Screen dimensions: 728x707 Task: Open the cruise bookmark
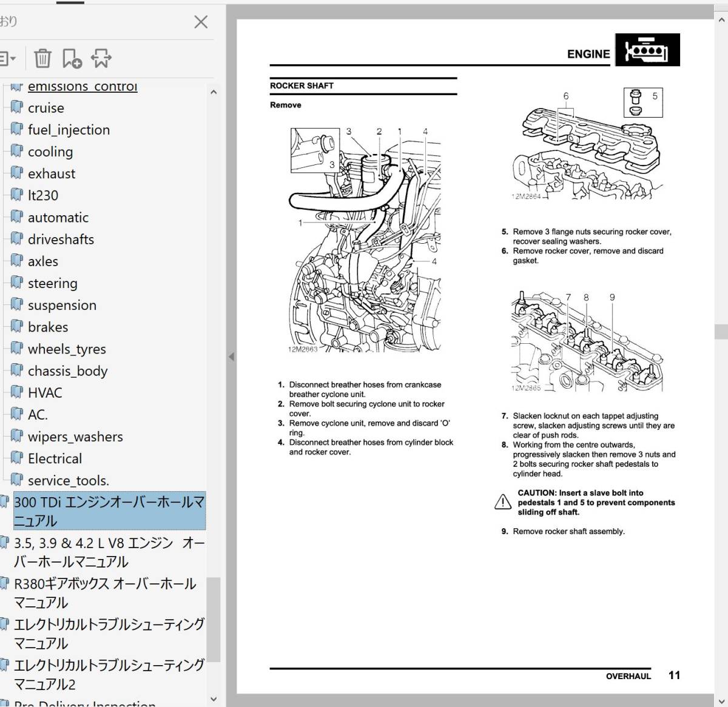pos(45,108)
